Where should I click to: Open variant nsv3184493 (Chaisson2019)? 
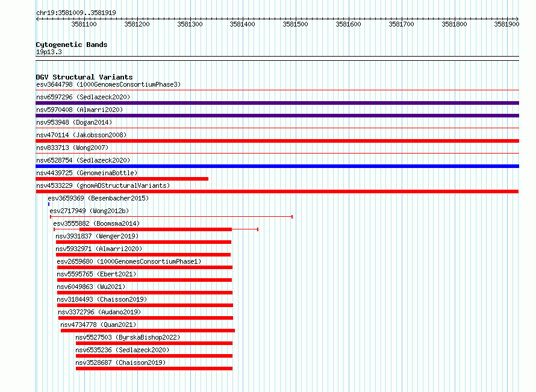(x=102, y=299)
